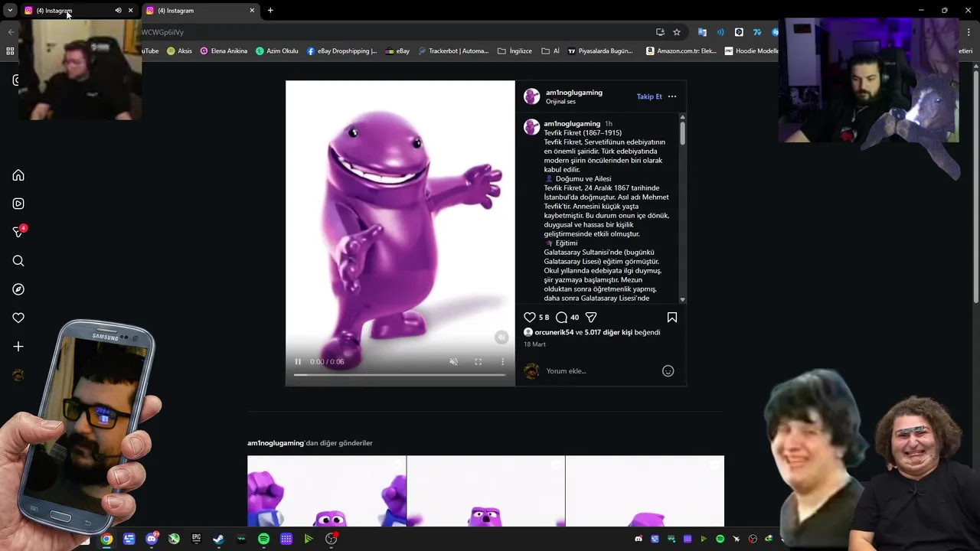
Task: Click install app icon in address bar
Action: [660, 32]
